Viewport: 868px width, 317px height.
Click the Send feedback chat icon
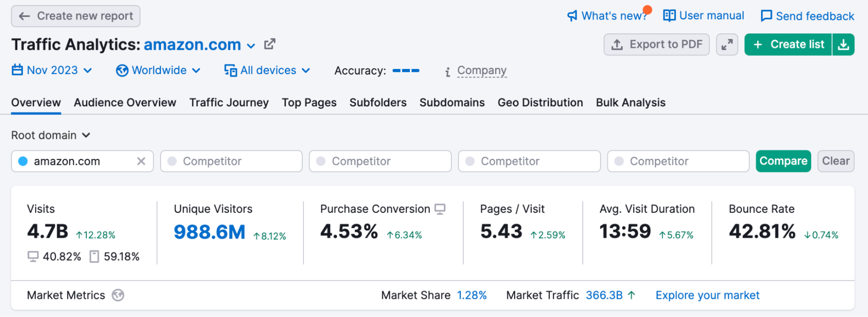(x=766, y=16)
